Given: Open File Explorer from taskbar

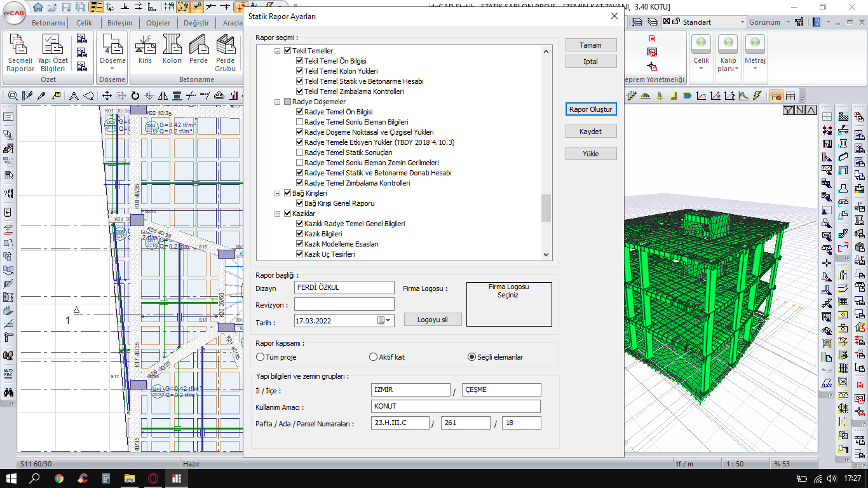Looking at the screenshot, I should [x=129, y=478].
